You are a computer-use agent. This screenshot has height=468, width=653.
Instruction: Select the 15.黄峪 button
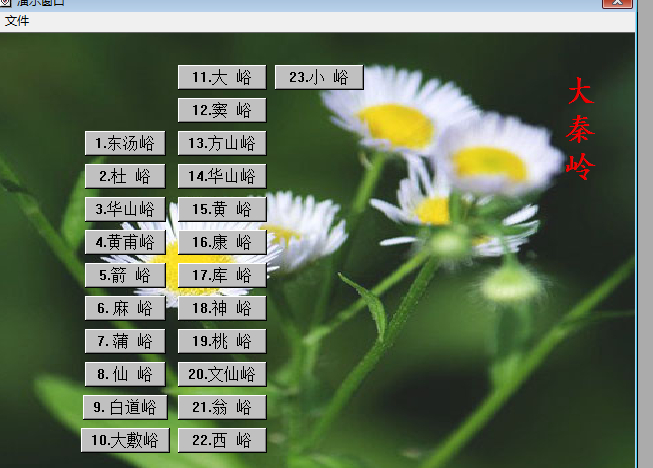(x=222, y=209)
